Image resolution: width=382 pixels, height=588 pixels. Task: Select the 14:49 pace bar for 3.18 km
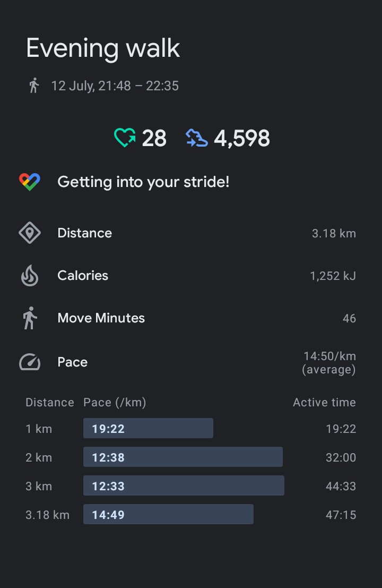(x=168, y=515)
